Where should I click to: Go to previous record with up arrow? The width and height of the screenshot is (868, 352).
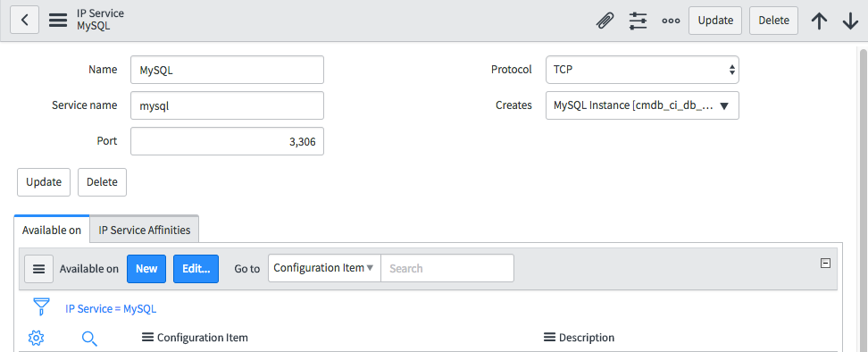819,21
